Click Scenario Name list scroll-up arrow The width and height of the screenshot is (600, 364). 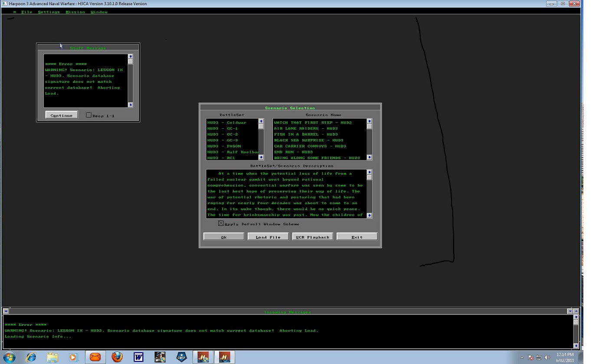point(369,121)
